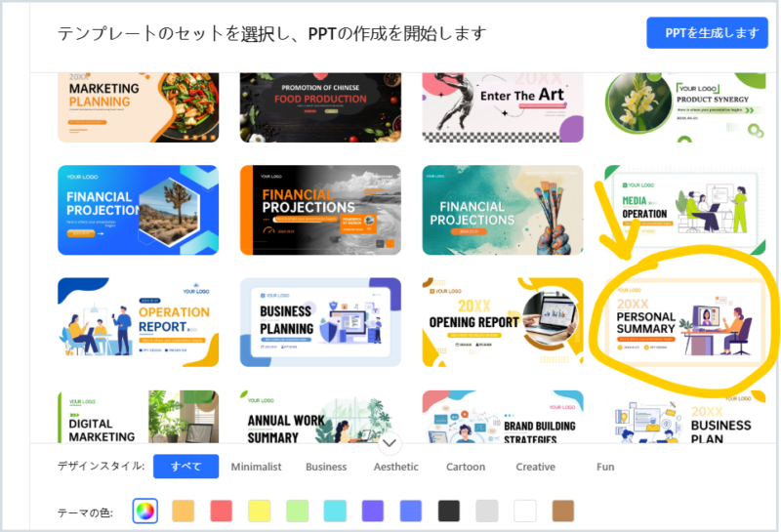Filter by Business design style
This screenshot has width=781, height=532.
326,467
